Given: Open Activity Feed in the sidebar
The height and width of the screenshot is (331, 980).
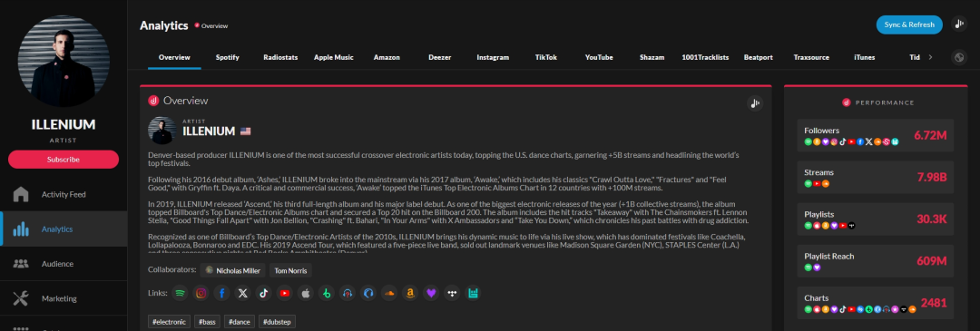Looking at the screenshot, I should pos(64,194).
